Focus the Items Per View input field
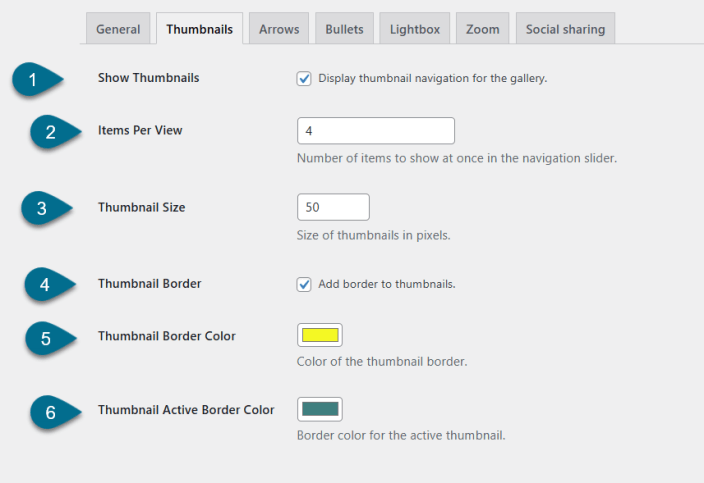Image resolution: width=704 pixels, height=483 pixels. click(x=376, y=131)
